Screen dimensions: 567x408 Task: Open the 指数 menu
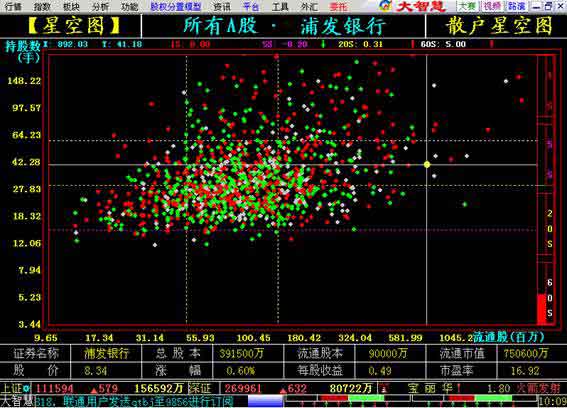[x=42, y=6]
